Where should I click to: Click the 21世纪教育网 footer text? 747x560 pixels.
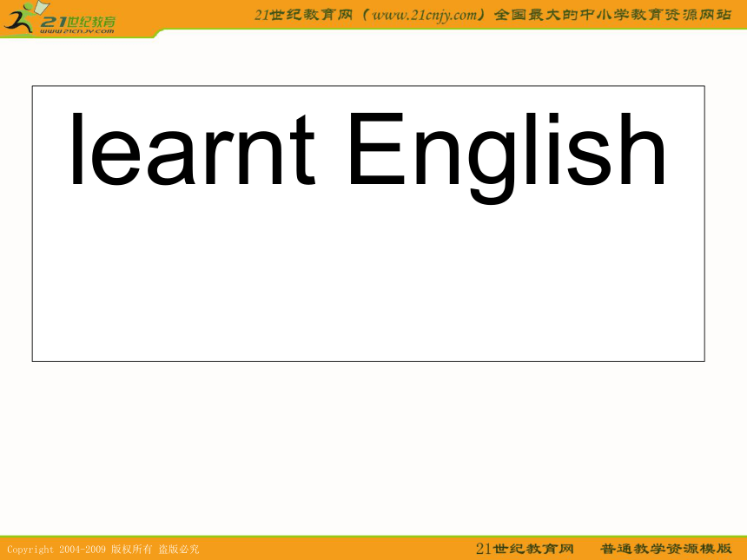coord(524,549)
